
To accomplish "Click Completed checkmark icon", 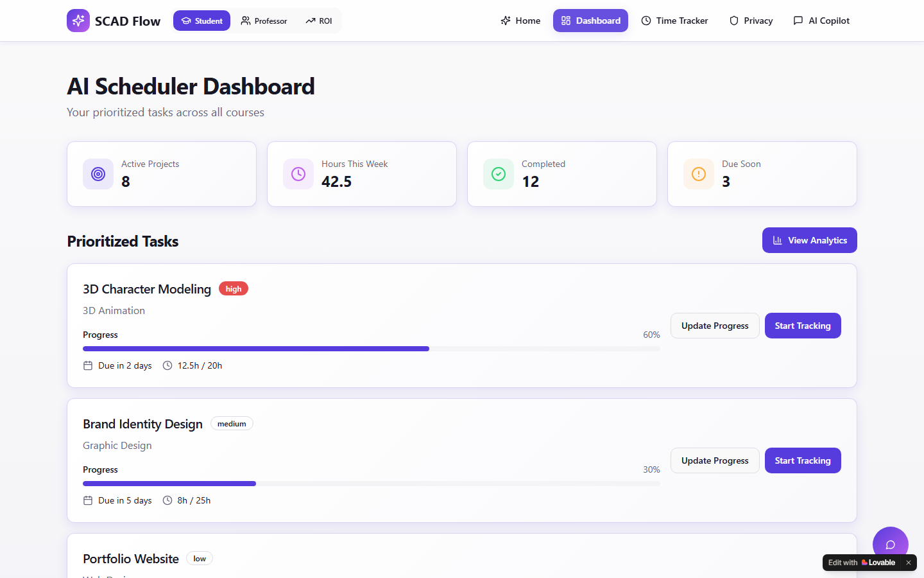I will tap(499, 174).
